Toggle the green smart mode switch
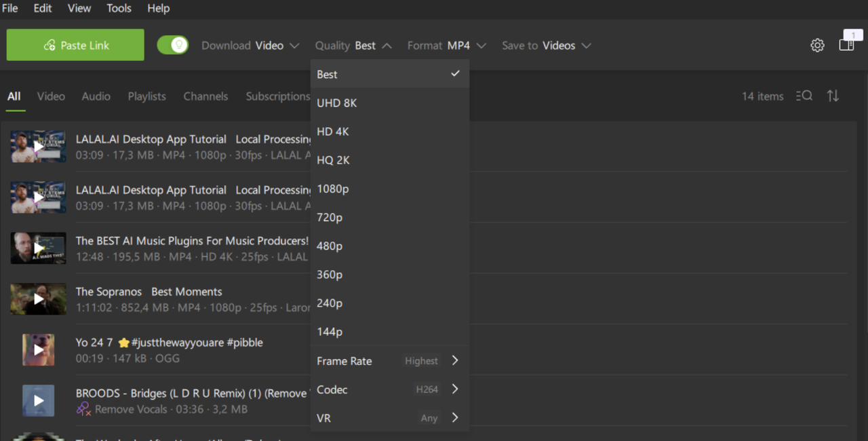This screenshot has width=868, height=441. click(x=173, y=45)
